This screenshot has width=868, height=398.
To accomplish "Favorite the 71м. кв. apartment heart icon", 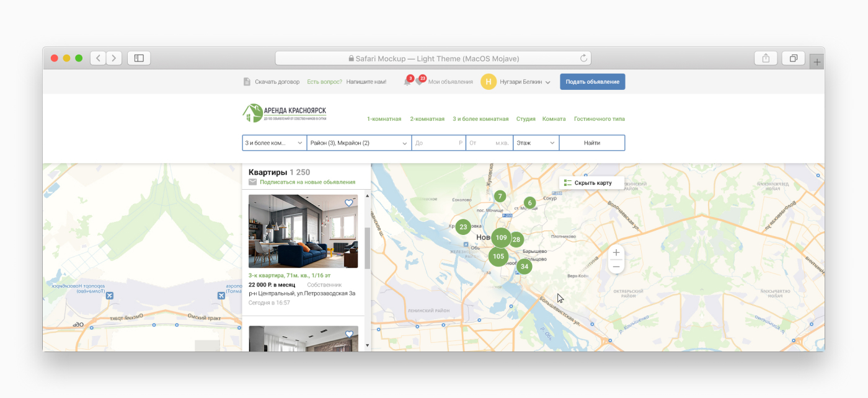I will (x=349, y=203).
